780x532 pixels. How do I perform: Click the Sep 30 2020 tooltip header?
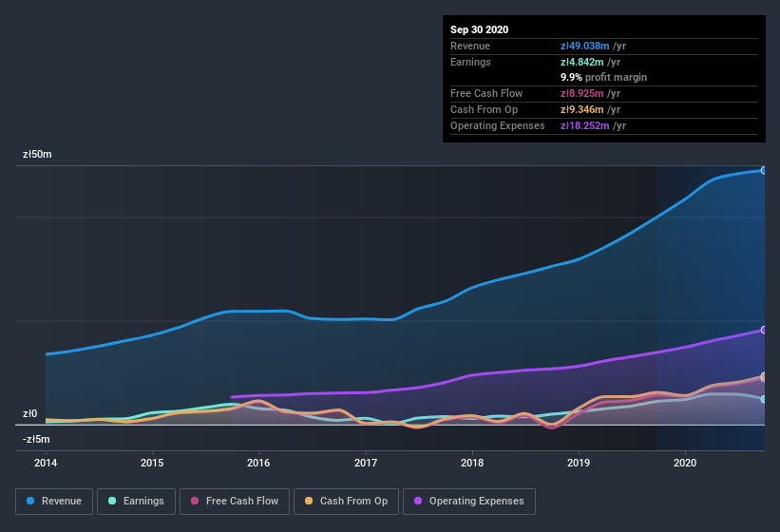(480, 29)
